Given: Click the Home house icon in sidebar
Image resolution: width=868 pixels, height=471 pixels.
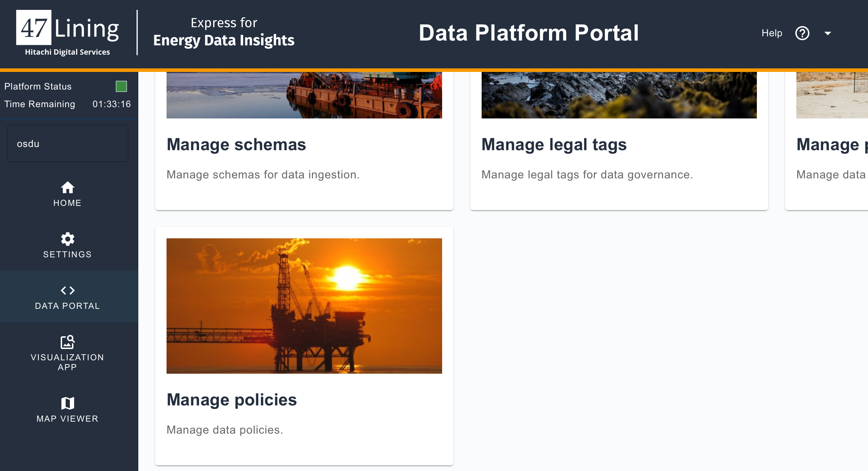Looking at the screenshot, I should 67,188.
